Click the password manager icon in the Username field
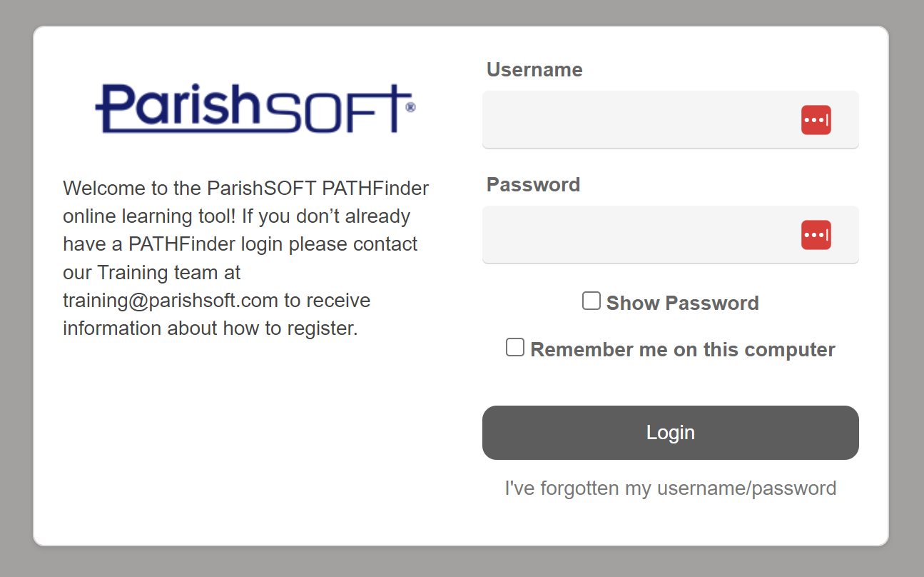This screenshot has width=924, height=577. [816, 120]
